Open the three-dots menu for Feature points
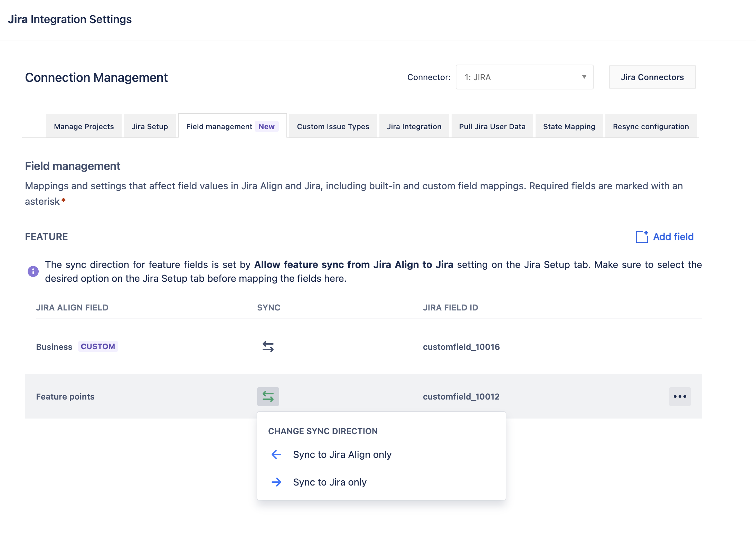 679,396
